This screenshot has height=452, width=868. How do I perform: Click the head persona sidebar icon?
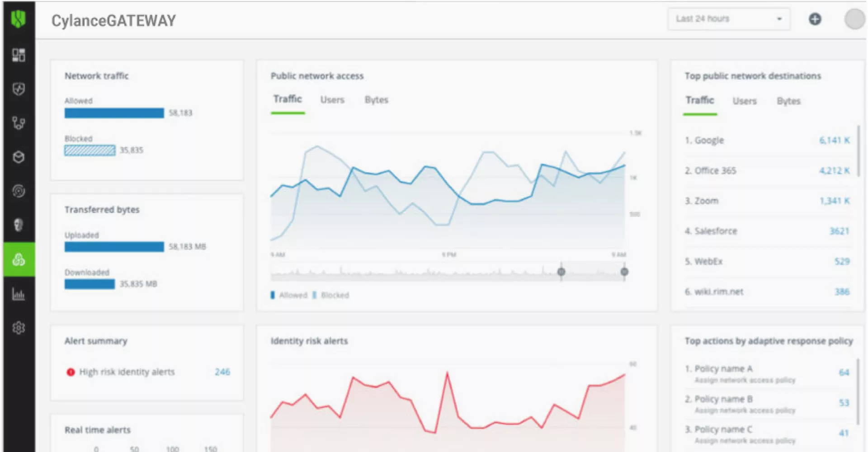19,225
